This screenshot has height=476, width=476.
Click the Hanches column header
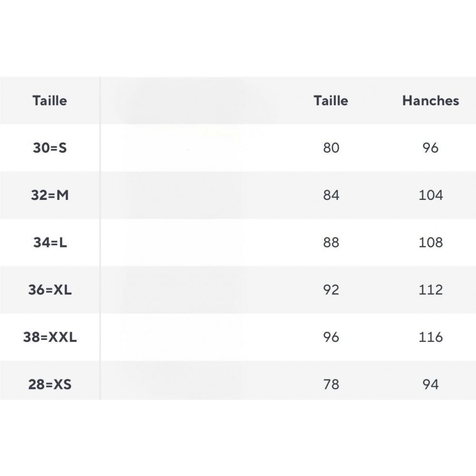(430, 101)
